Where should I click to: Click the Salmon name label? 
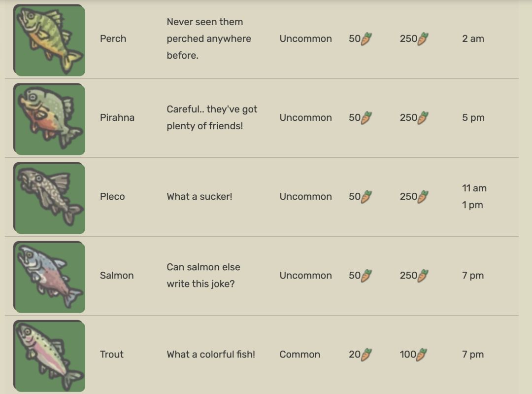tap(117, 276)
